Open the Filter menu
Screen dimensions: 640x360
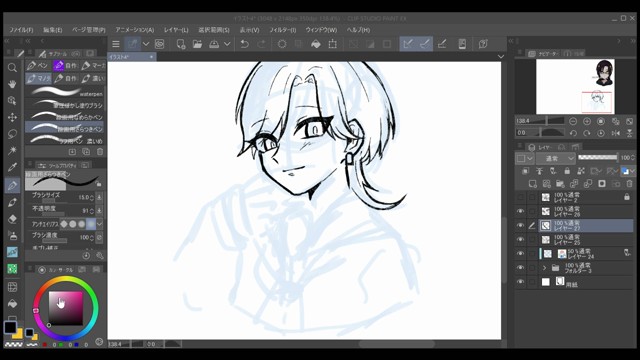(282, 30)
